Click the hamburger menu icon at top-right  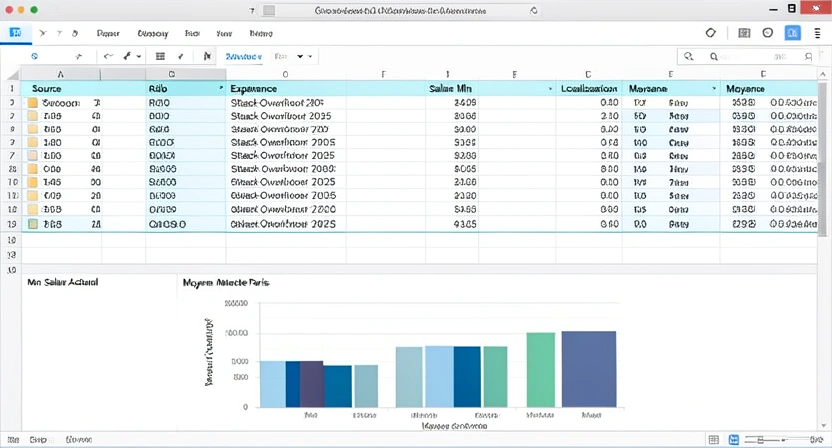tap(817, 32)
